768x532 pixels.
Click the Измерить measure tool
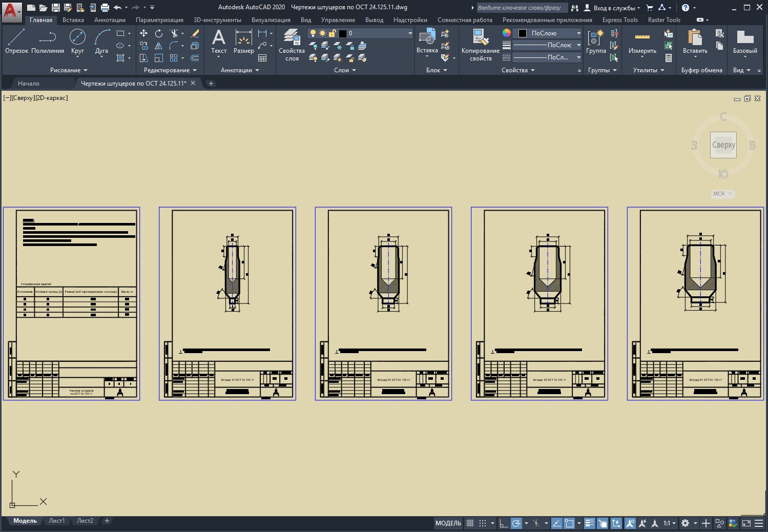click(x=642, y=42)
